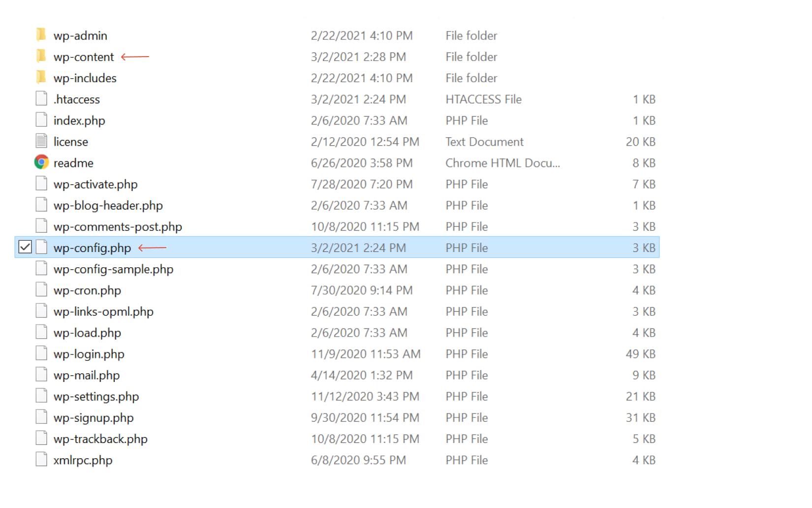Click the wp-mail.php file icon
The height and width of the screenshot is (508, 812).
(41, 375)
